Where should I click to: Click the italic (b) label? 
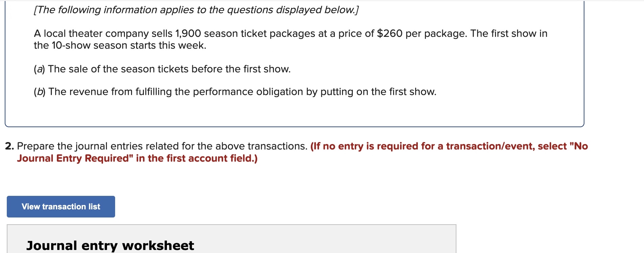[x=40, y=92]
